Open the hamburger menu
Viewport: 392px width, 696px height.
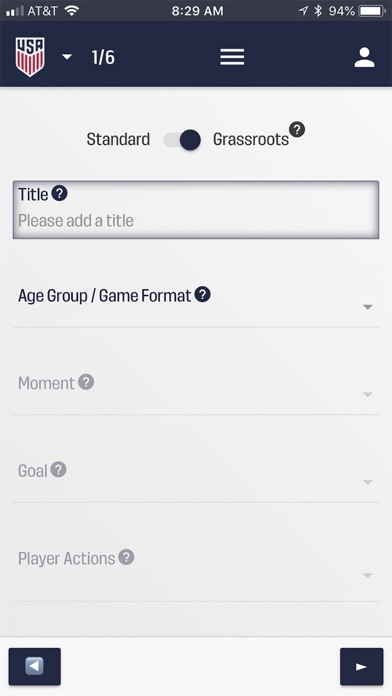[x=232, y=57]
